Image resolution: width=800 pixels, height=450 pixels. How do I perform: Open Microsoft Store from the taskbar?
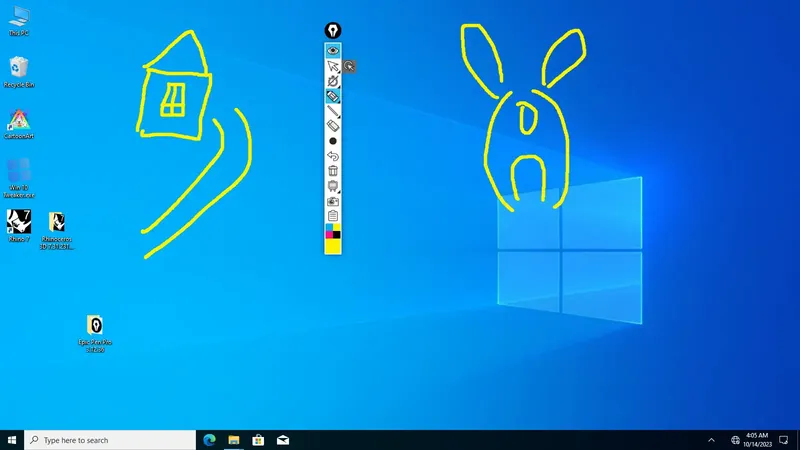[258, 440]
